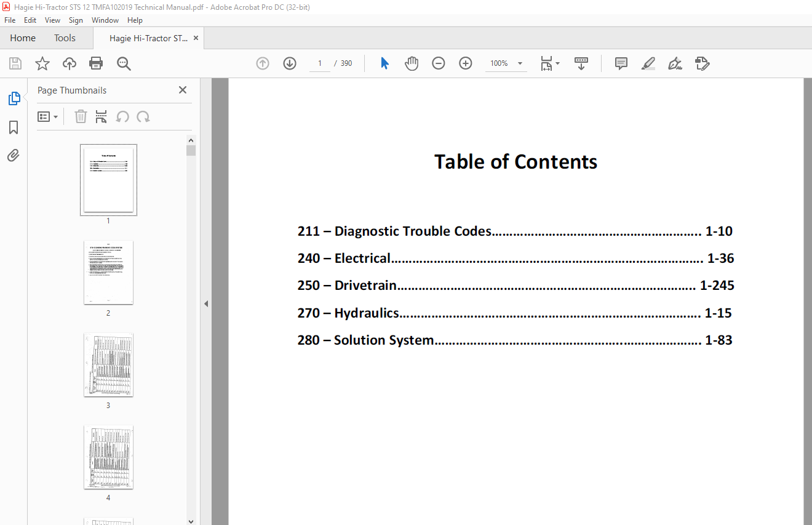Screen dimensions: 812x525
Task: Open the zoom level dropdown
Action: coord(520,63)
